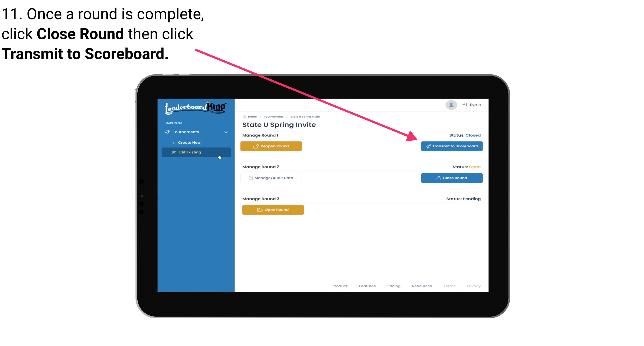Toggle Round 3 Open Round status
The height and width of the screenshot is (346, 644).
[273, 210]
